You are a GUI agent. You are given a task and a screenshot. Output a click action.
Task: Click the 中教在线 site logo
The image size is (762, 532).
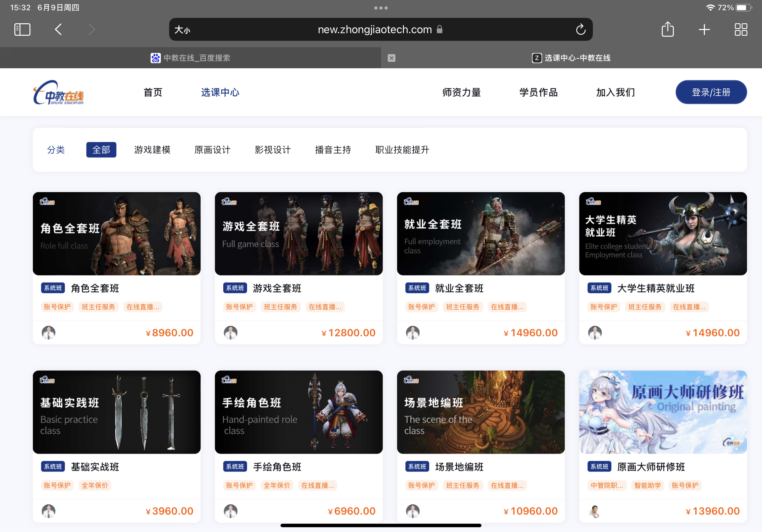58,92
